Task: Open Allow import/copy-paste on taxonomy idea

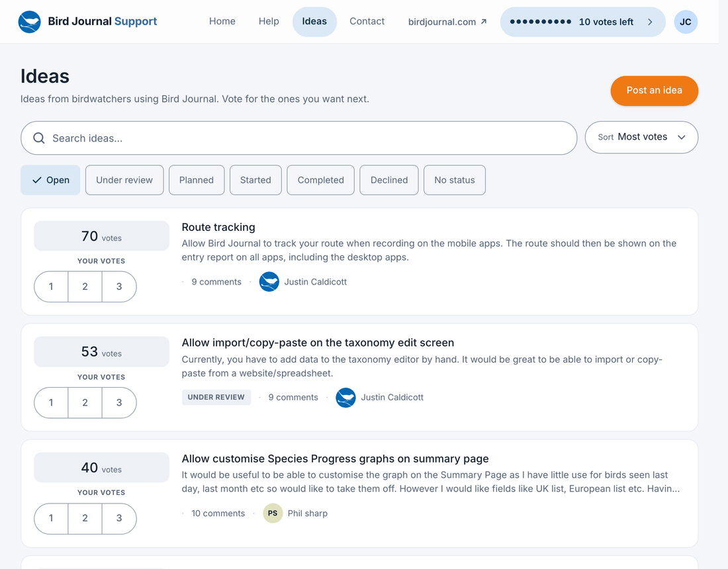Action: tap(318, 343)
